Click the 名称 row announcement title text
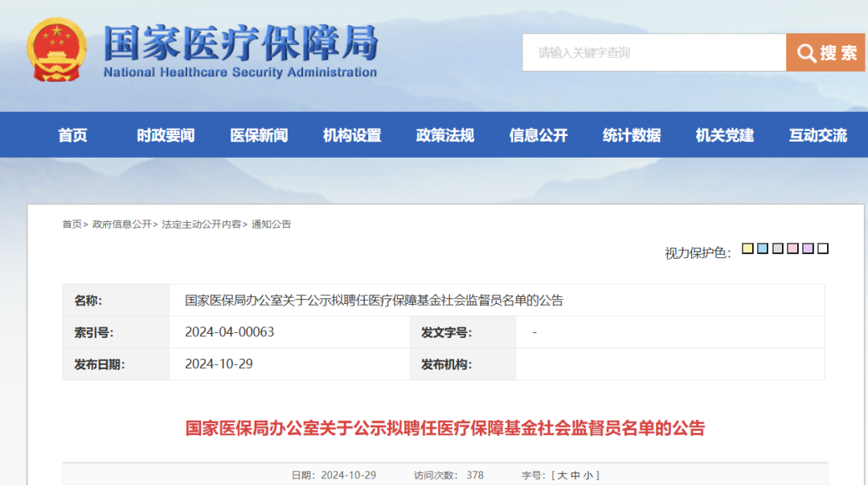The height and width of the screenshot is (485, 868). (x=375, y=301)
